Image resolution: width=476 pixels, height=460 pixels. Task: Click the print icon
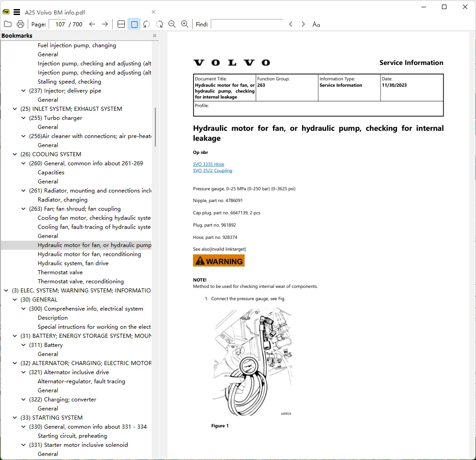click(20, 24)
